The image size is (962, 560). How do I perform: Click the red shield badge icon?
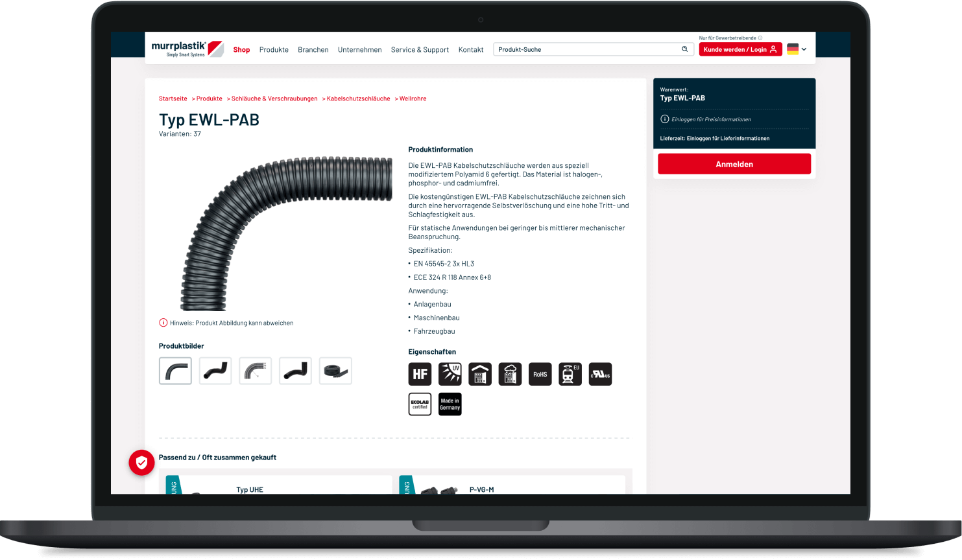[141, 463]
